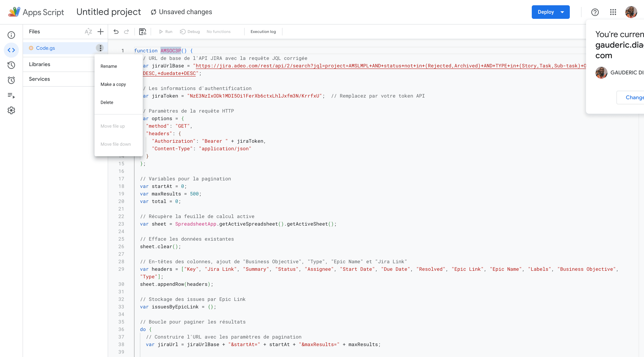
Task: Open Triggers alarm clock icon
Action: tap(11, 80)
